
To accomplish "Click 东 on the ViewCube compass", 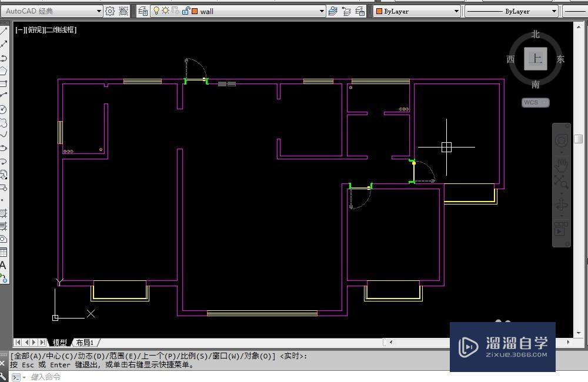I will click(x=559, y=59).
